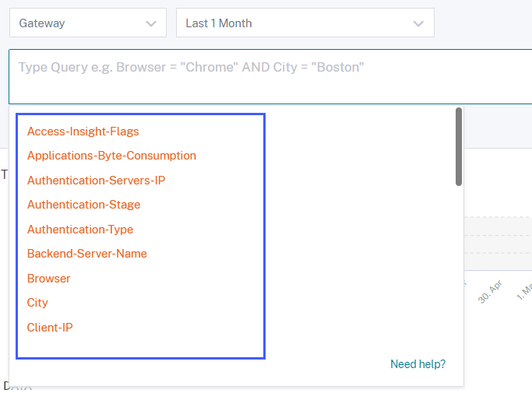Viewport: 532px width, 393px height.
Task: Click the scrollbar track below the thumb
Action: [x=459, y=272]
